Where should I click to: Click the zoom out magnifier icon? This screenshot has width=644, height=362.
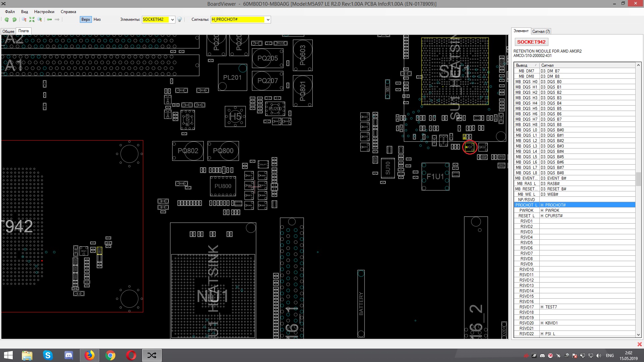(x=24, y=19)
